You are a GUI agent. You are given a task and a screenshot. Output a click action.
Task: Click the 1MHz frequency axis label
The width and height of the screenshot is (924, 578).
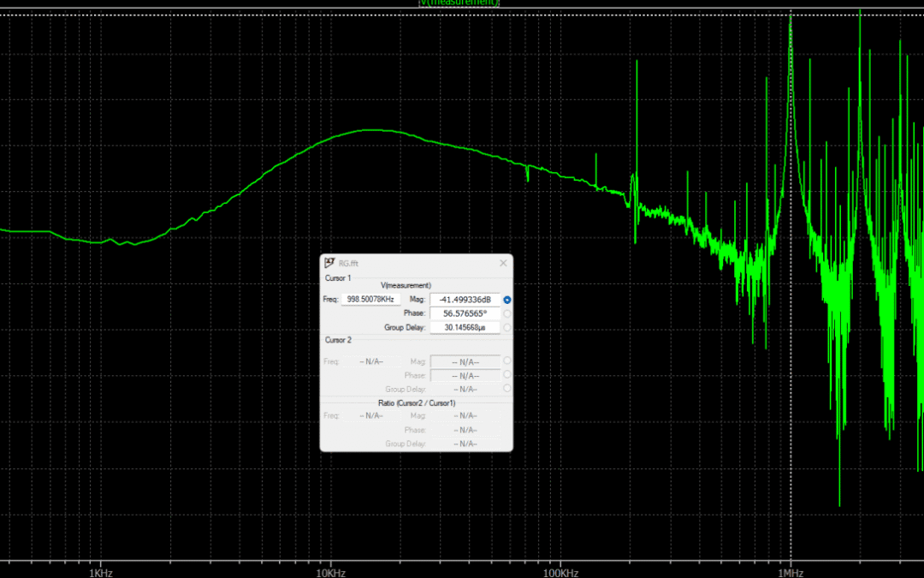pyautogui.click(x=791, y=572)
